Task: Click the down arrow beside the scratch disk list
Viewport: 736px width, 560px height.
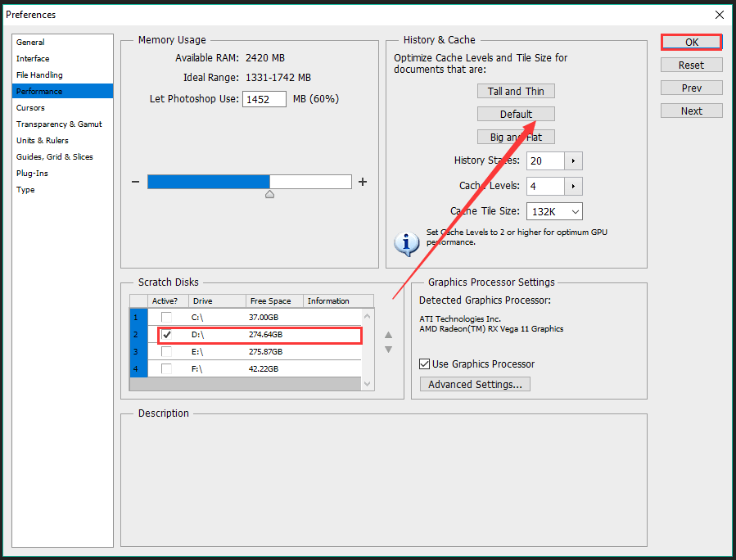Action: coord(388,348)
